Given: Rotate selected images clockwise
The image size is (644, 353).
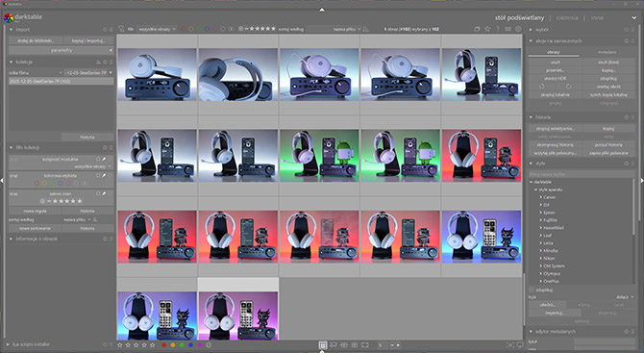Looking at the screenshot, I should (x=568, y=87).
